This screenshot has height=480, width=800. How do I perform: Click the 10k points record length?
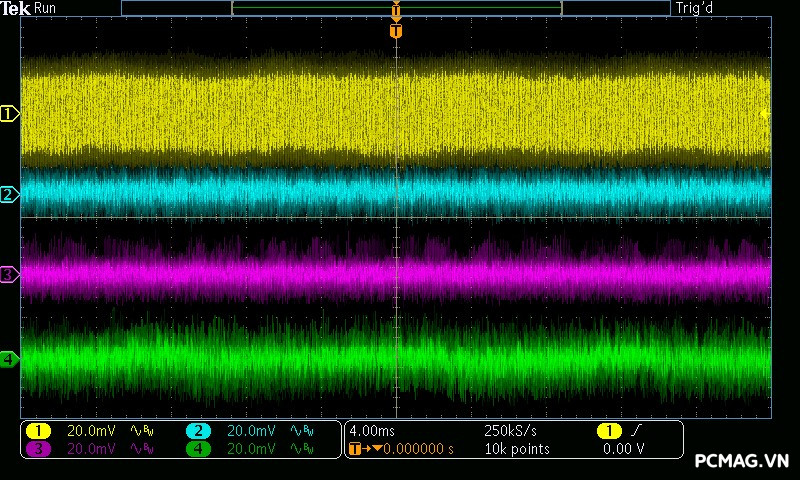point(517,450)
